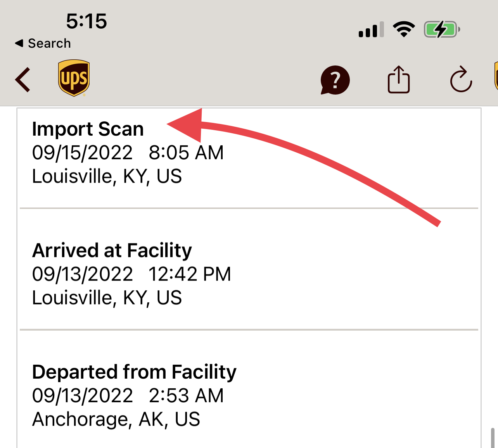Click the Wi-Fi status icon

404,29
